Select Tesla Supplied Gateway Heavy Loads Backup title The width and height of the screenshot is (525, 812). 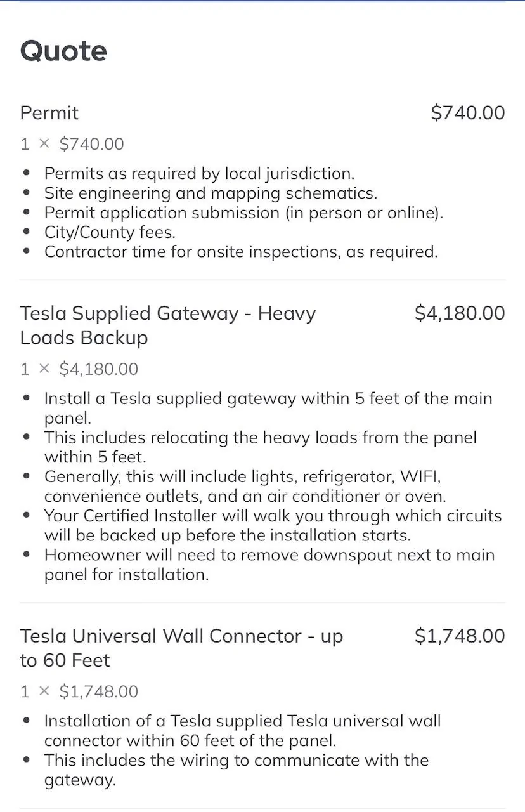[168, 325]
